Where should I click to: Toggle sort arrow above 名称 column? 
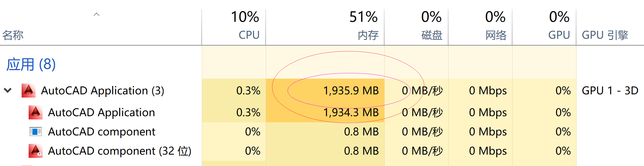tap(96, 14)
